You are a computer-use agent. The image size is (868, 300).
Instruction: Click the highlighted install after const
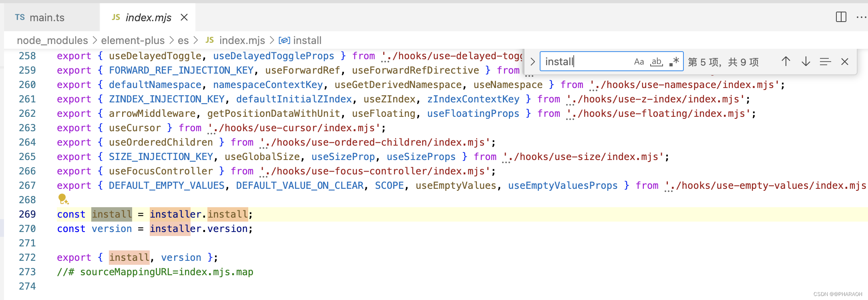(x=112, y=214)
